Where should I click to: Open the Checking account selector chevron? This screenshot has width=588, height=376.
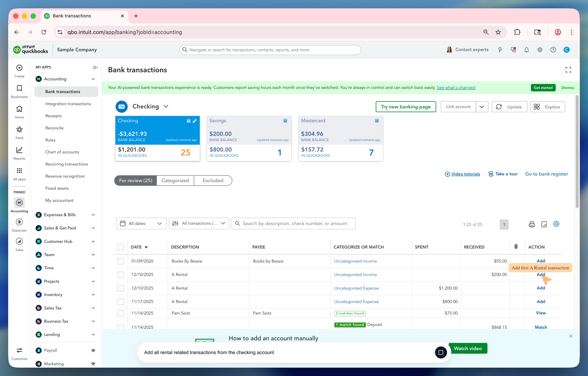tap(166, 106)
